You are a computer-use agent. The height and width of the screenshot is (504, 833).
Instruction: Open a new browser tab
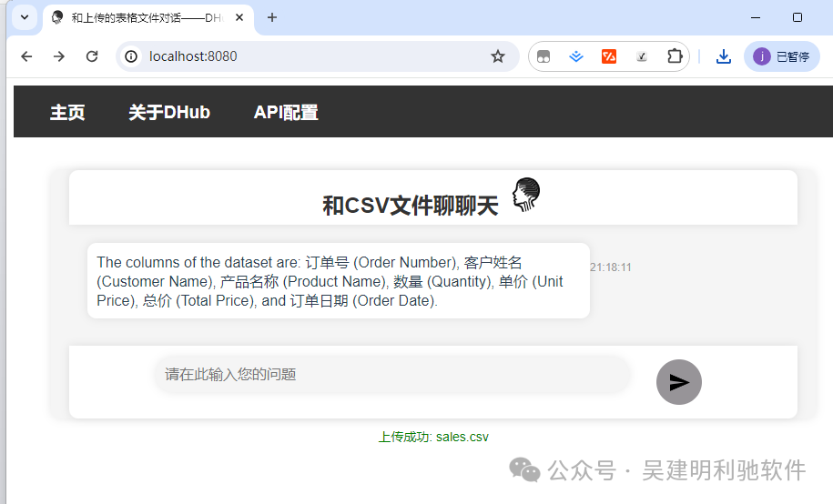(x=272, y=17)
